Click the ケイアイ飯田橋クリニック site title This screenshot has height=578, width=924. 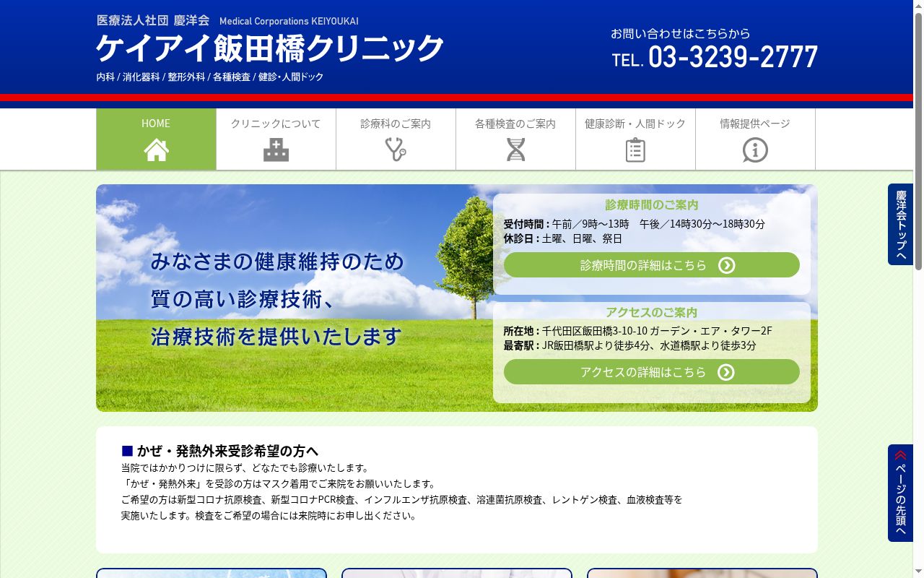(x=270, y=48)
